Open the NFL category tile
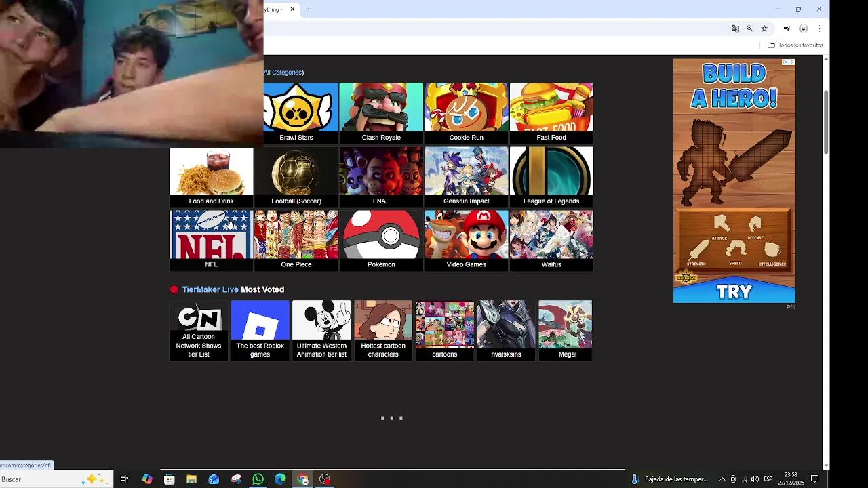Image resolution: width=868 pixels, height=488 pixels. [211, 241]
